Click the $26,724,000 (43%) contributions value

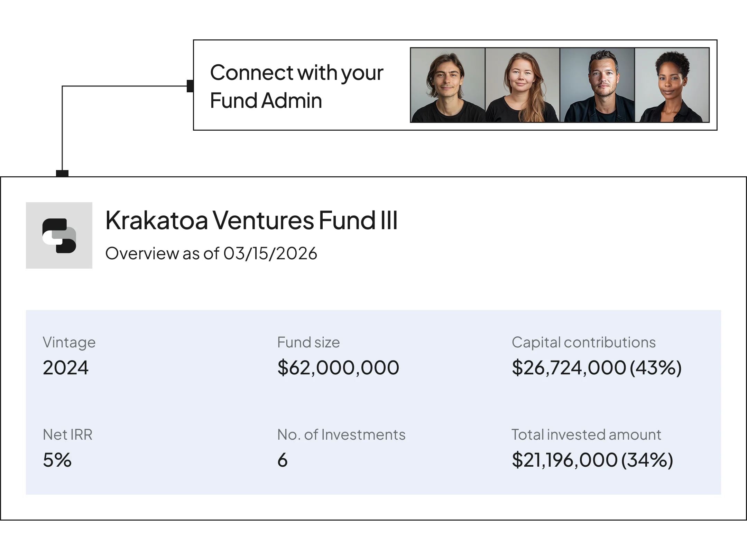click(597, 367)
